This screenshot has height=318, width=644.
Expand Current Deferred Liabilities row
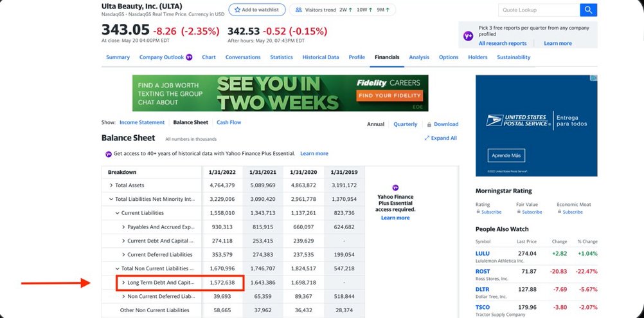pyautogui.click(x=123, y=255)
